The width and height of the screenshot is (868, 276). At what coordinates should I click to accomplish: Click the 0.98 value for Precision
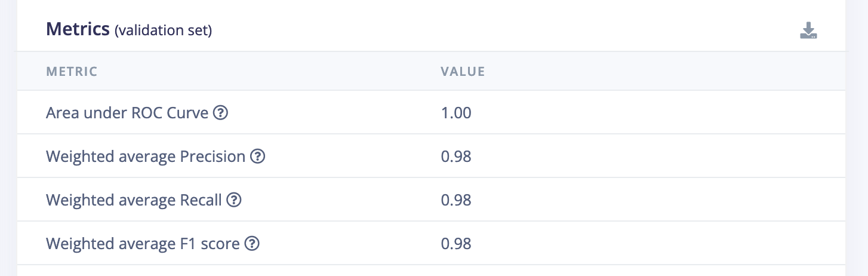coord(456,157)
